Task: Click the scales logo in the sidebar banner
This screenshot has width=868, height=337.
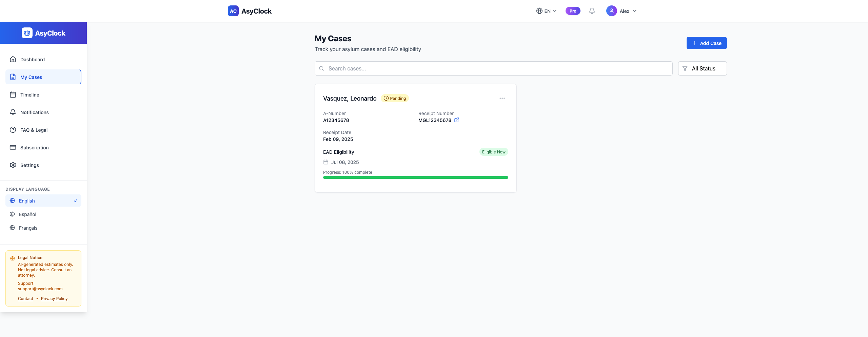Action: (27, 33)
